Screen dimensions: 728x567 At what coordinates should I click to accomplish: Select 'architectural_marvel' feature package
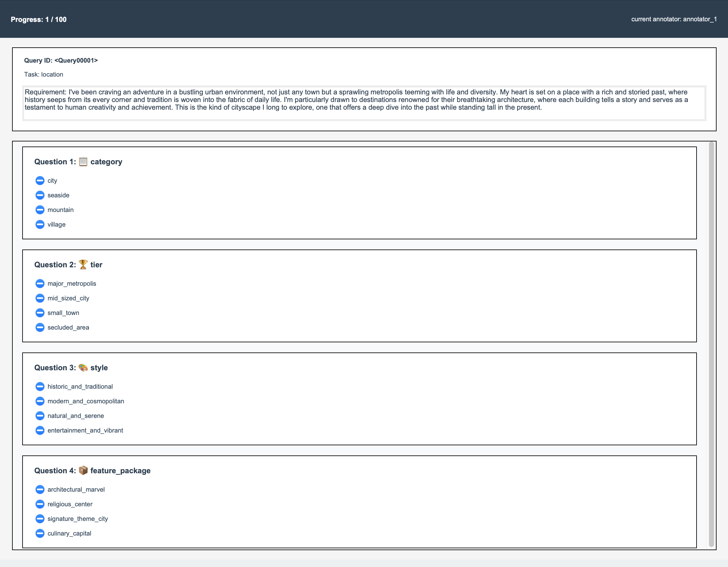click(x=40, y=490)
